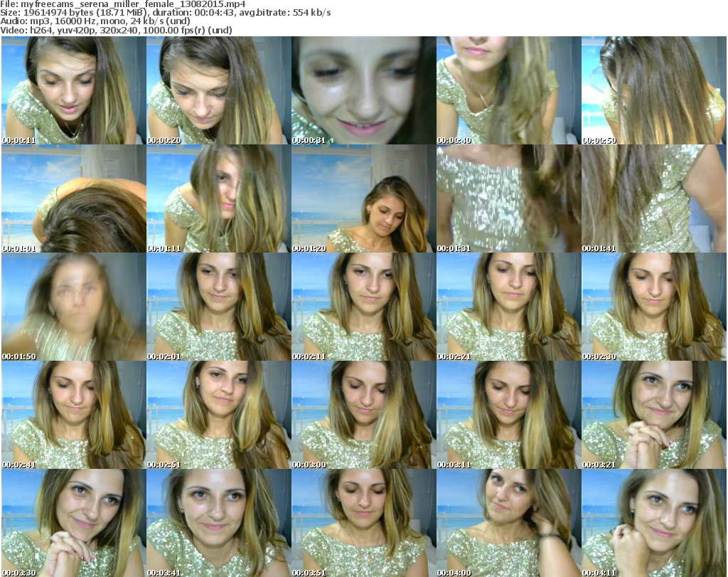Image resolution: width=728 pixels, height=577 pixels.
Task: Click the frame thumbnail stamped 00:04:00
Action: click(x=508, y=523)
